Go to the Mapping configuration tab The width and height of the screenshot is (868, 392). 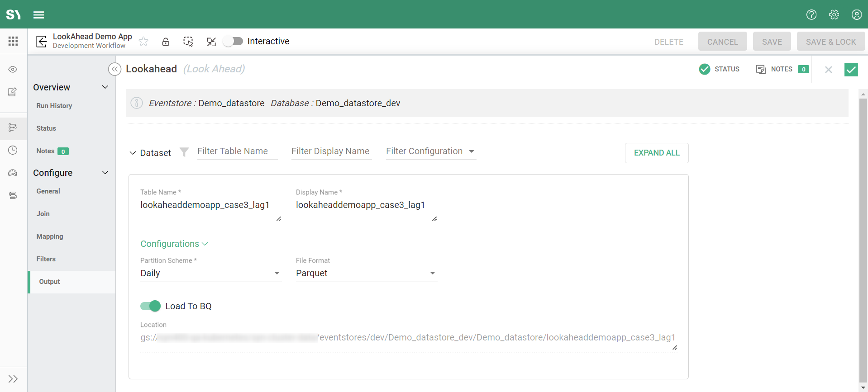tap(50, 236)
